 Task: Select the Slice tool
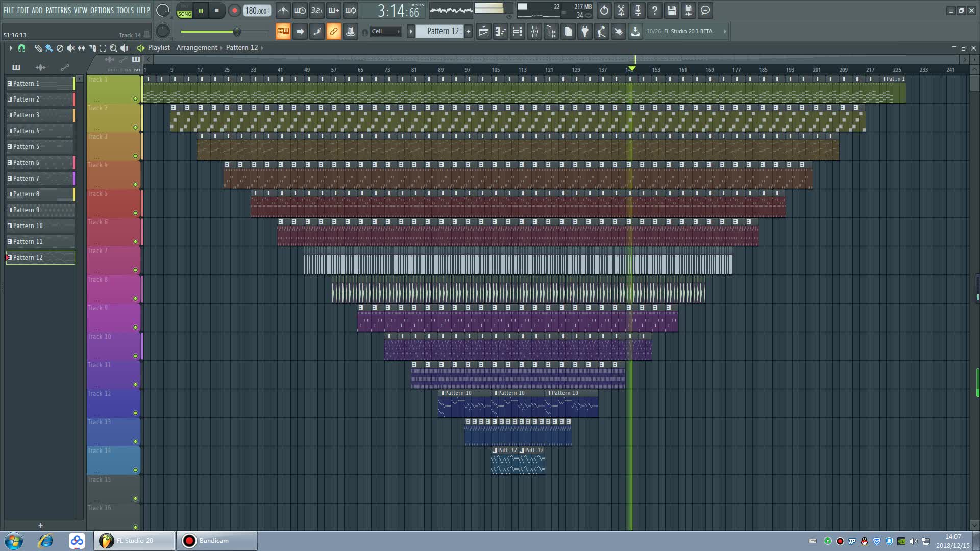click(x=92, y=48)
